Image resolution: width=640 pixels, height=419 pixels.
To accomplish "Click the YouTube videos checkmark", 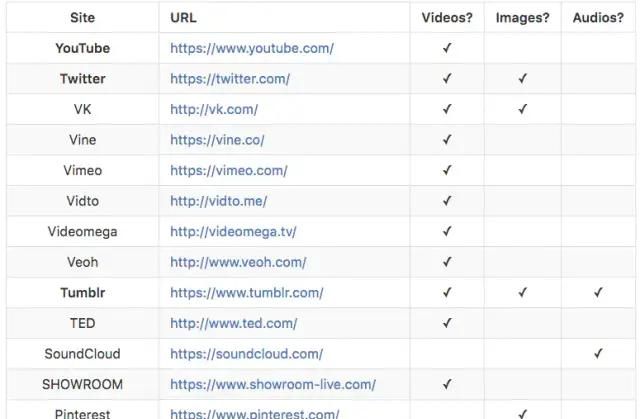I will point(447,48).
